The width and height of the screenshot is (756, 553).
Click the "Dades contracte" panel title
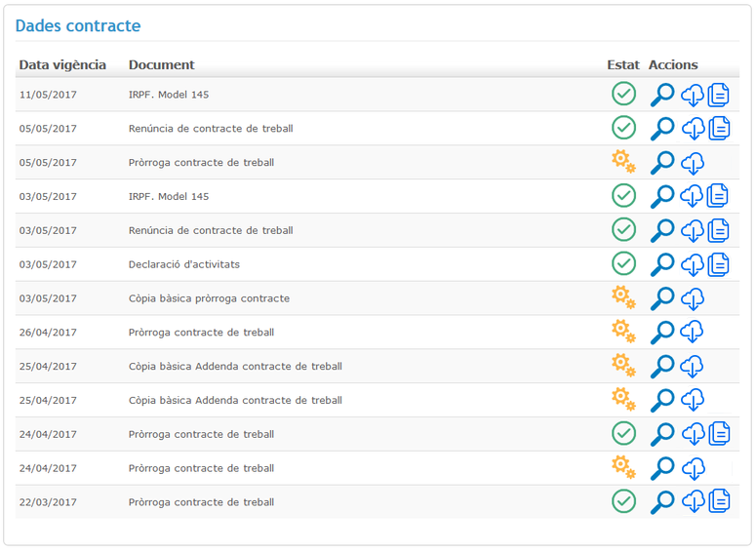pyautogui.click(x=78, y=26)
